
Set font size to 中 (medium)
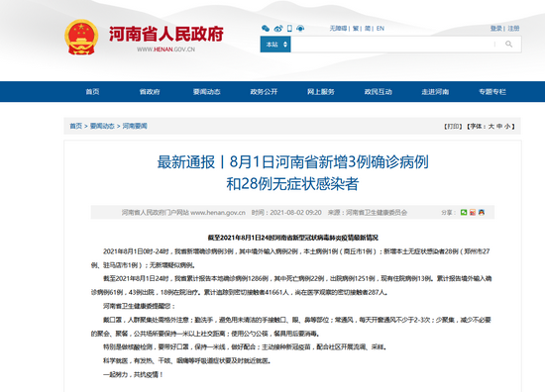click(x=499, y=127)
